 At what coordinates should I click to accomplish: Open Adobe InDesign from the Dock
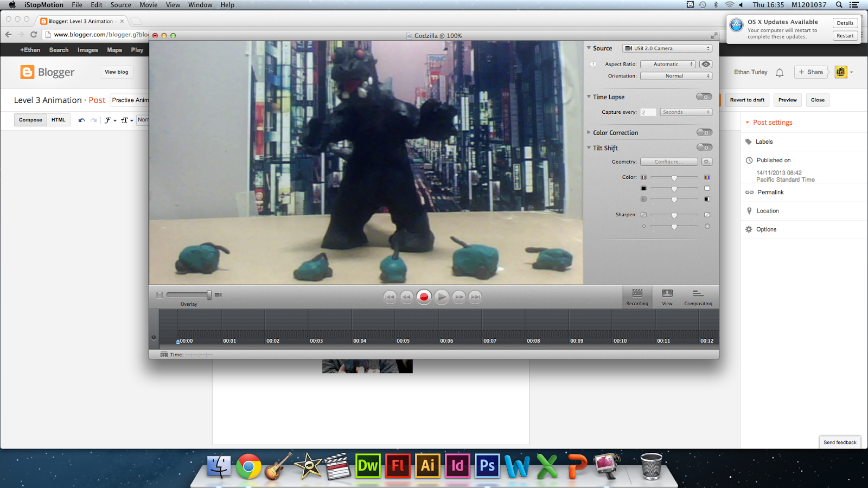click(457, 466)
